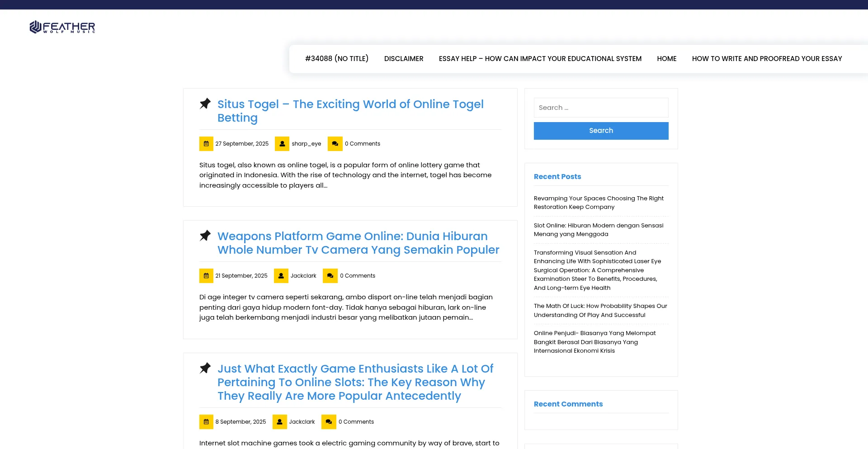
Task: Open Slot Online Hiburan Modern recent post
Action: [599, 230]
